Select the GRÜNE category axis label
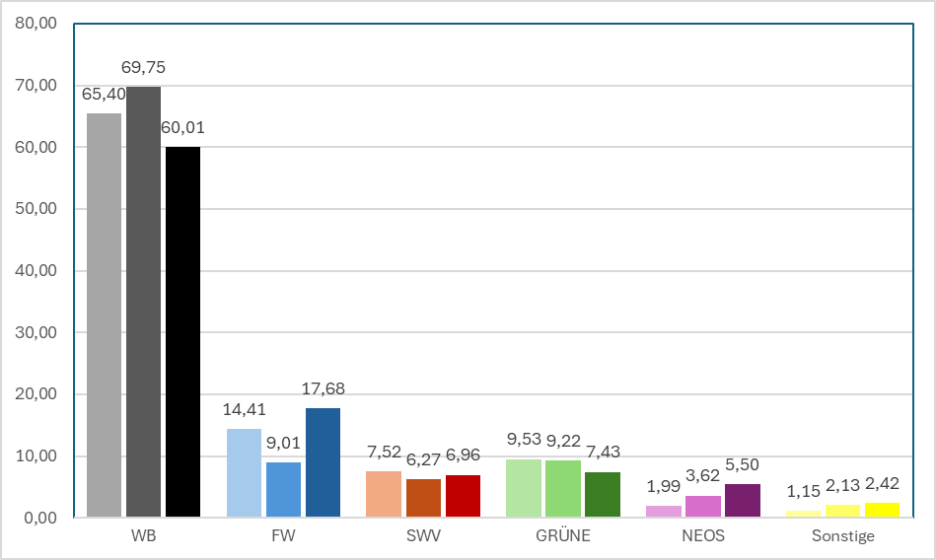Image resolution: width=936 pixels, height=560 pixels. tap(563, 535)
